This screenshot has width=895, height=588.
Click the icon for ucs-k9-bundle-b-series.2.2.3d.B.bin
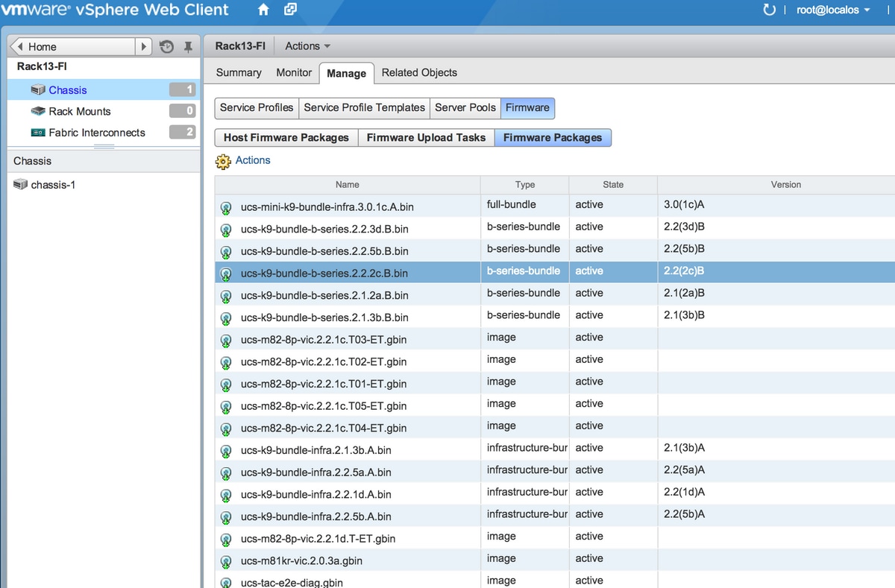(x=226, y=230)
